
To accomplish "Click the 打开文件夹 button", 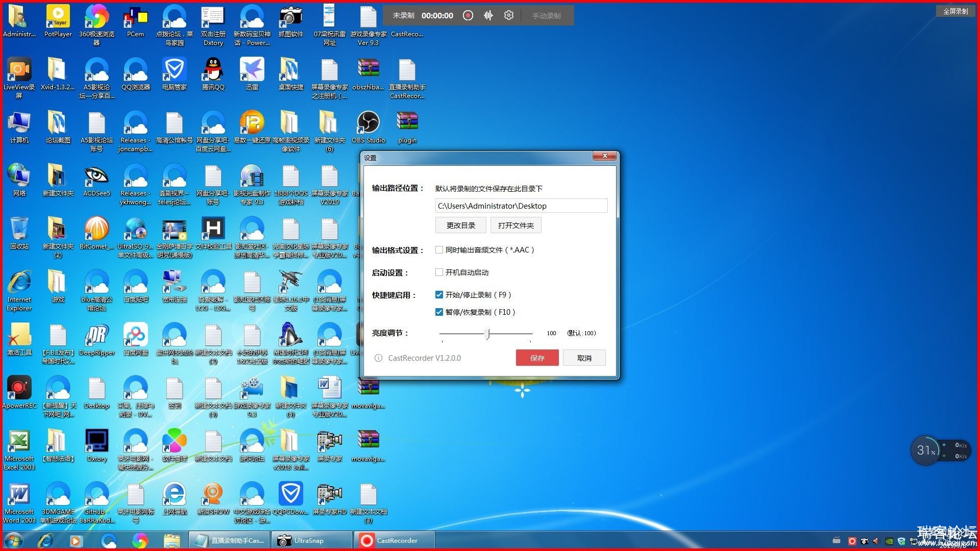I will [516, 226].
